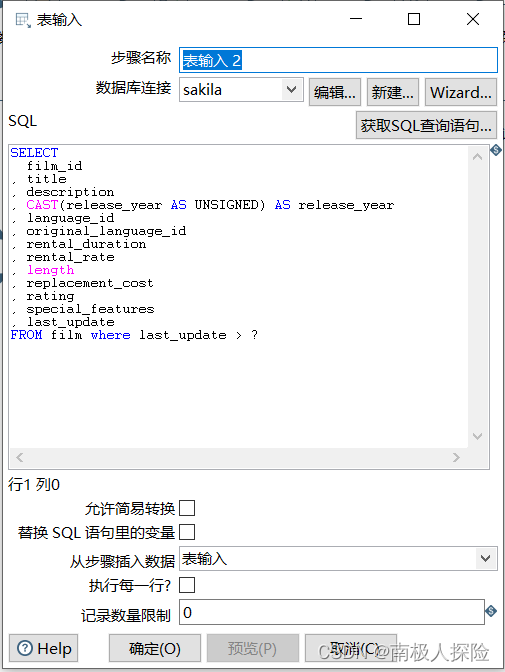
Task: Click the SQL editor scroll left arrow
Action: [19, 457]
